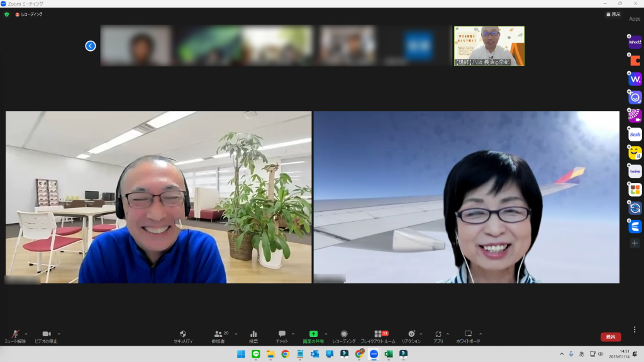Click the add app plus button
This screenshot has width=644, height=362.
tap(635, 243)
